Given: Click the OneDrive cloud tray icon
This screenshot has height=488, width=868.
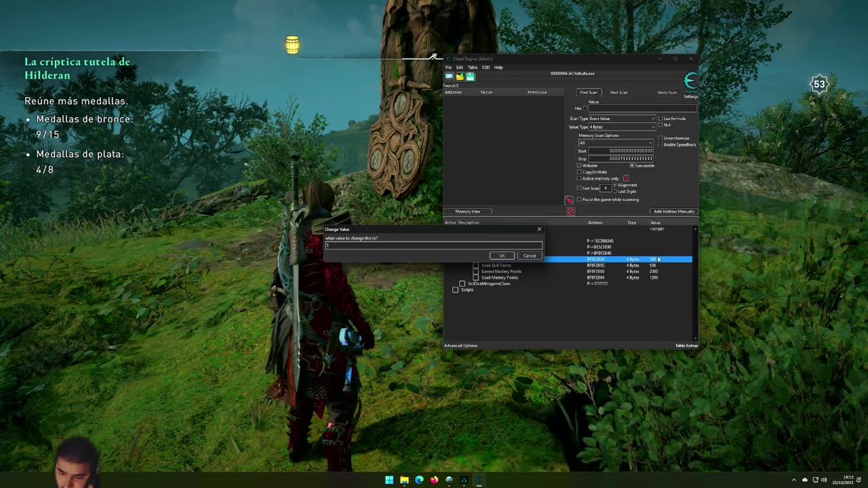Looking at the screenshot, I should [805, 480].
